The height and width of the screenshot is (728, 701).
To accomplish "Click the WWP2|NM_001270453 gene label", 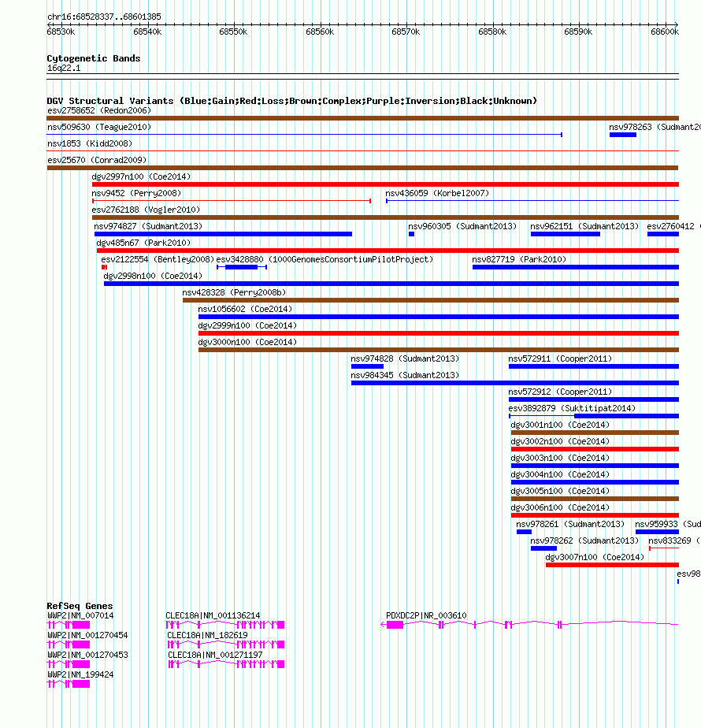I will (x=87, y=655).
